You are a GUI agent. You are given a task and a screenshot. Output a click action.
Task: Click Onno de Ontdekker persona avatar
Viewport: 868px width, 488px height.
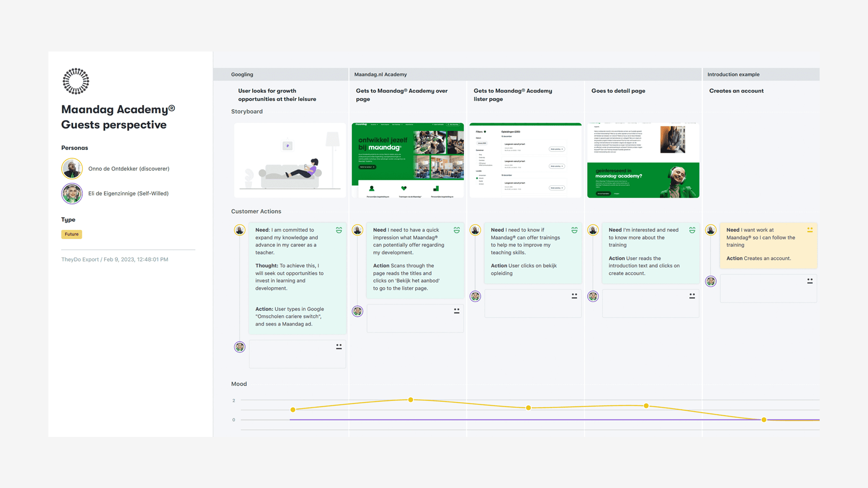pos(72,169)
